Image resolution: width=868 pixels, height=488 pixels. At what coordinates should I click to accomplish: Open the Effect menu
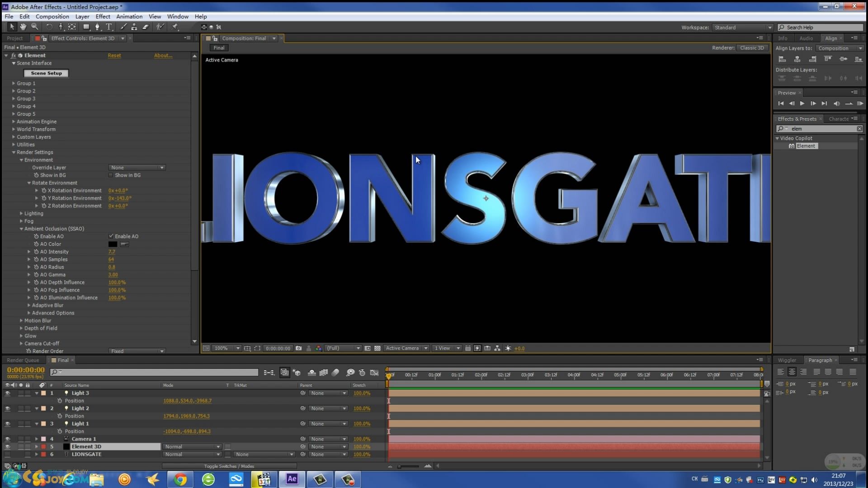point(103,16)
